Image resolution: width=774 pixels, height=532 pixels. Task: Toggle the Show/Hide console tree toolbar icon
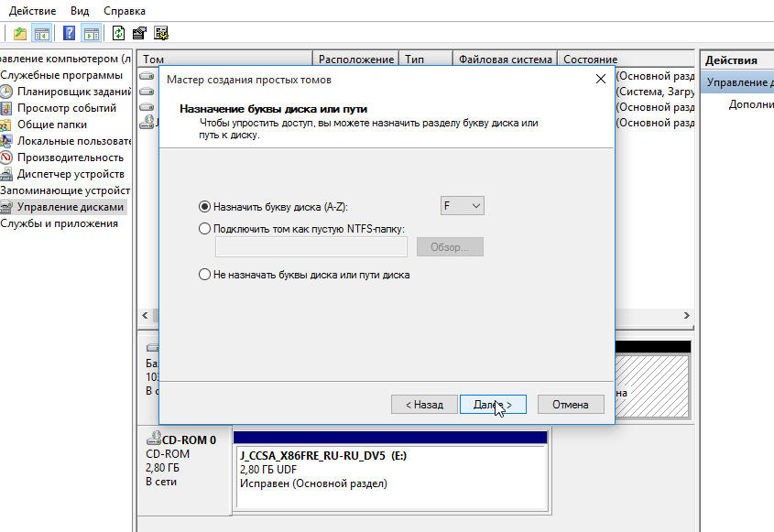(41, 34)
